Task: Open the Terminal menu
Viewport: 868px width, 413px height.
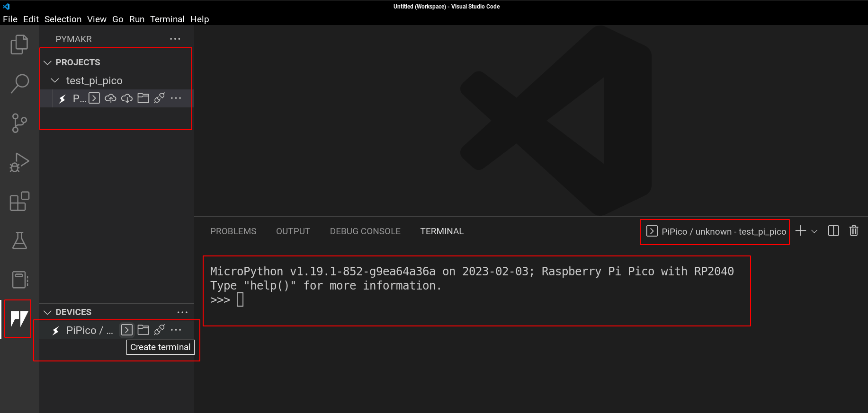Action: point(167,19)
